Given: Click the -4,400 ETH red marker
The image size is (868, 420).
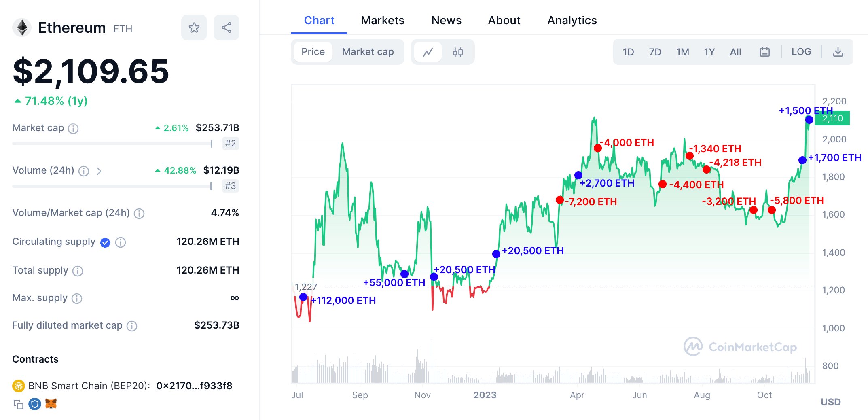Looking at the screenshot, I should click(x=663, y=185).
